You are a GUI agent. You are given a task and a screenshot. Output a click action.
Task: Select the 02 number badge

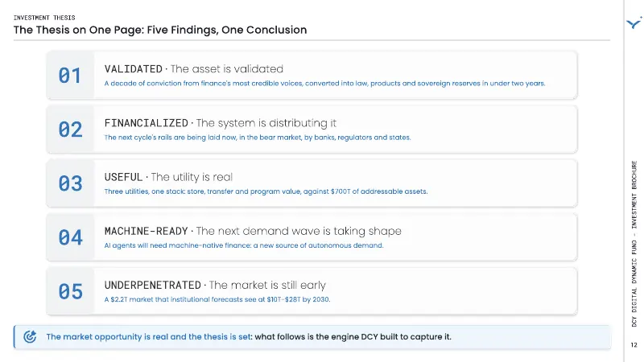pos(70,130)
